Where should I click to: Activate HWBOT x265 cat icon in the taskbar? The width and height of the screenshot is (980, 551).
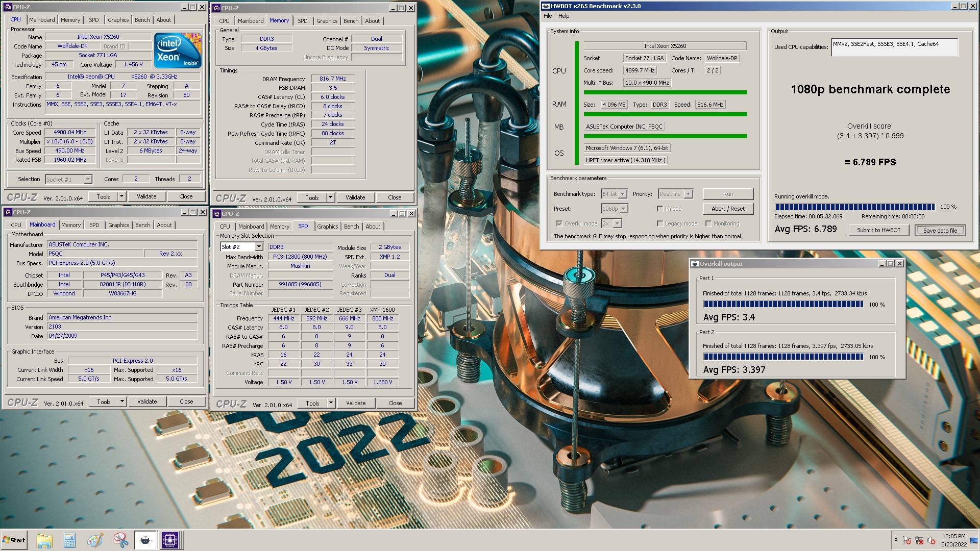click(145, 540)
